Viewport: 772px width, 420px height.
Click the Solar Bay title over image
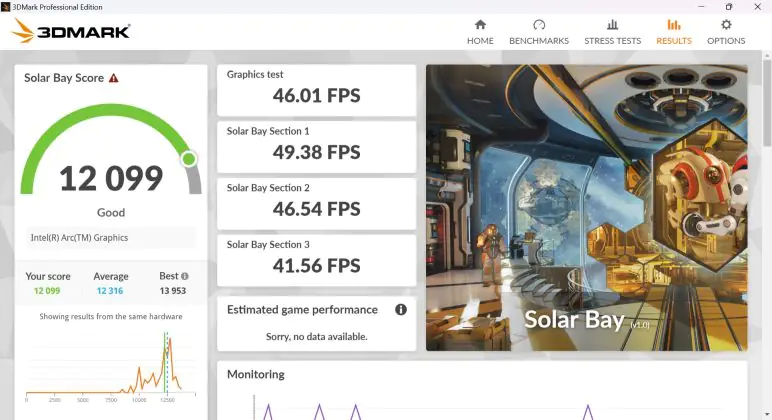pyautogui.click(x=574, y=320)
